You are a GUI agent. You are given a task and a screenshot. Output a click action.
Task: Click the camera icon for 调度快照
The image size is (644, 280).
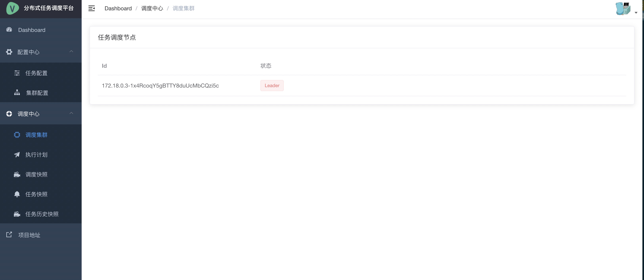coord(17,174)
